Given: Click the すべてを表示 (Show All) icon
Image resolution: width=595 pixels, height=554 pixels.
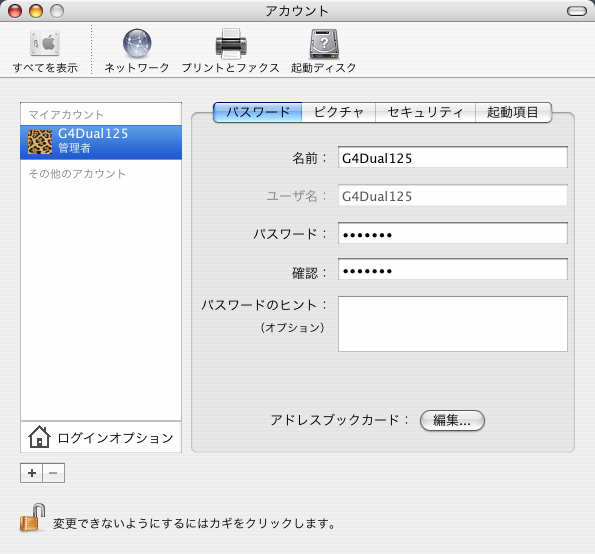Looking at the screenshot, I should [45, 43].
